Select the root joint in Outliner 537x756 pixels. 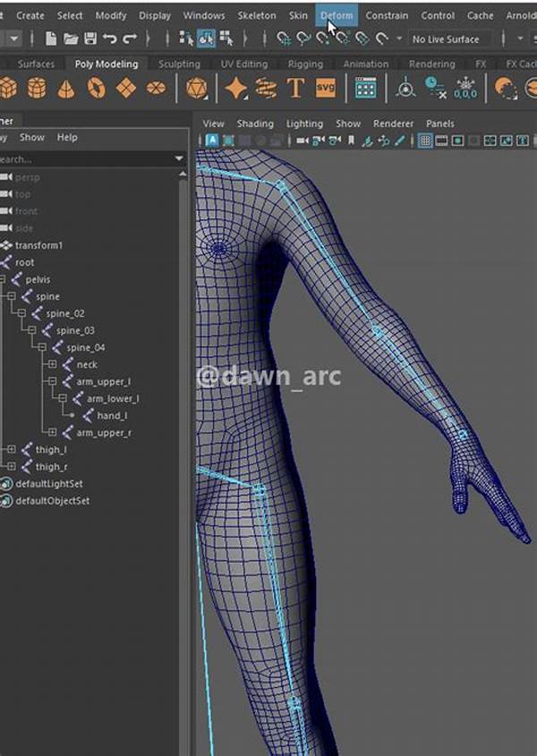point(24,262)
